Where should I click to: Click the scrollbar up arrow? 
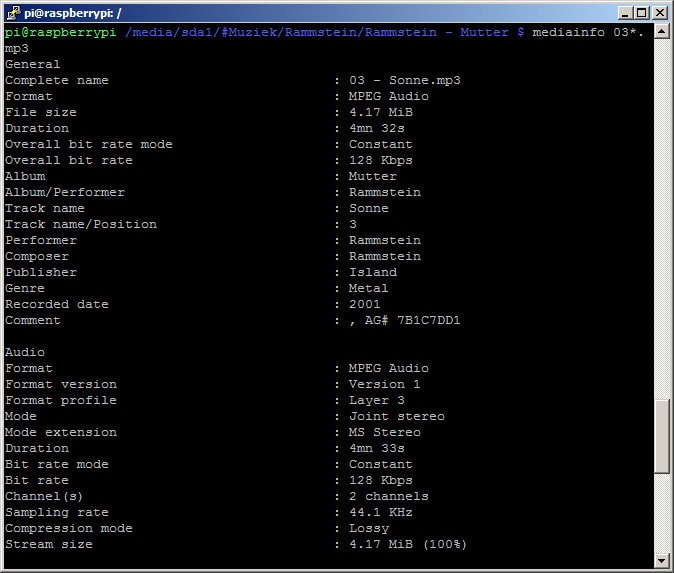660,33
